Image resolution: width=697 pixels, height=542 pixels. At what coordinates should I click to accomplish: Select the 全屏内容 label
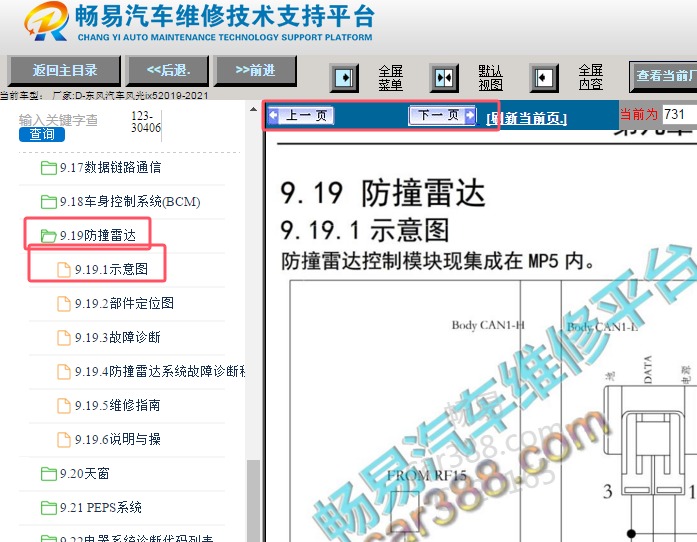[591, 77]
